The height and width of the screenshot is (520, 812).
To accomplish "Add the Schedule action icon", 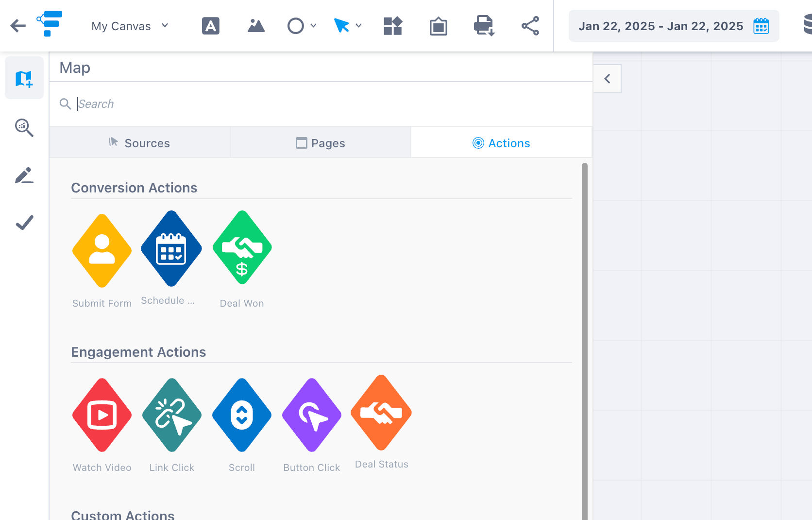I will (x=171, y=248).
